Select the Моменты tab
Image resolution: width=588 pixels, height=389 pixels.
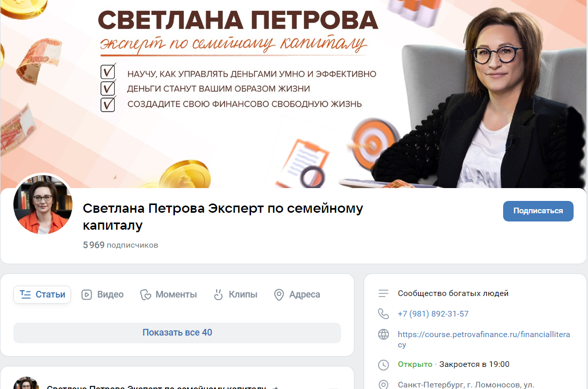pyautogui.click(x=168, y=294)
